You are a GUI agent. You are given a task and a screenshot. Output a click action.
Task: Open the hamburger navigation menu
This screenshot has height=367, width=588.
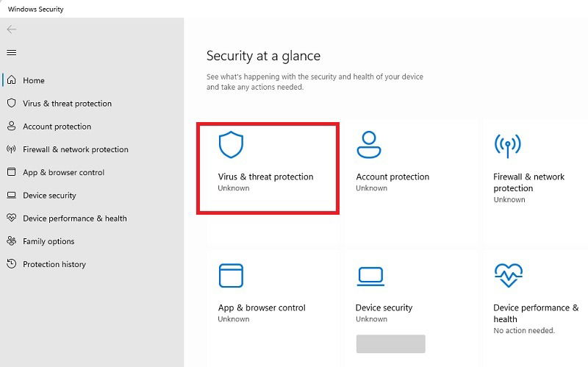click(x=12, y=52)
